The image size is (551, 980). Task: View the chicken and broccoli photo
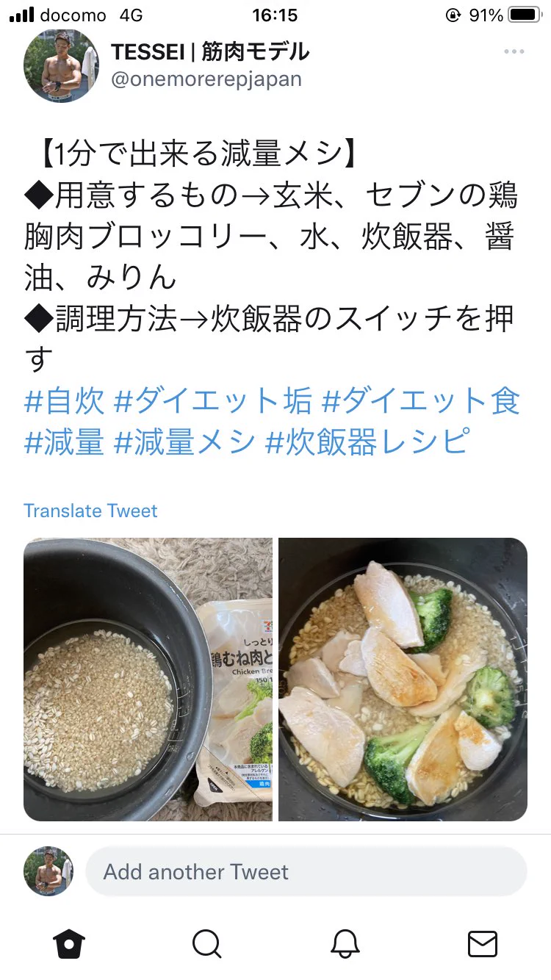(x=403, y=680)
